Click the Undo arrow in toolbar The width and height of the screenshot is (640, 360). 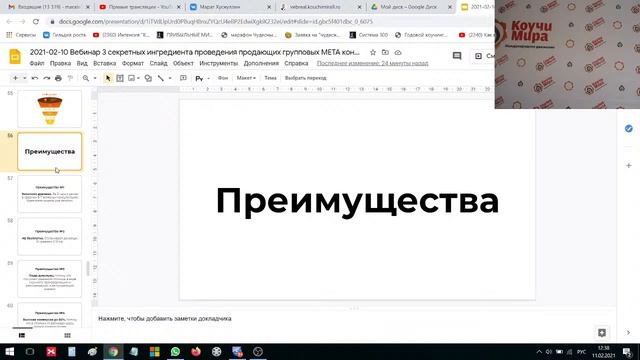point(35,78)
